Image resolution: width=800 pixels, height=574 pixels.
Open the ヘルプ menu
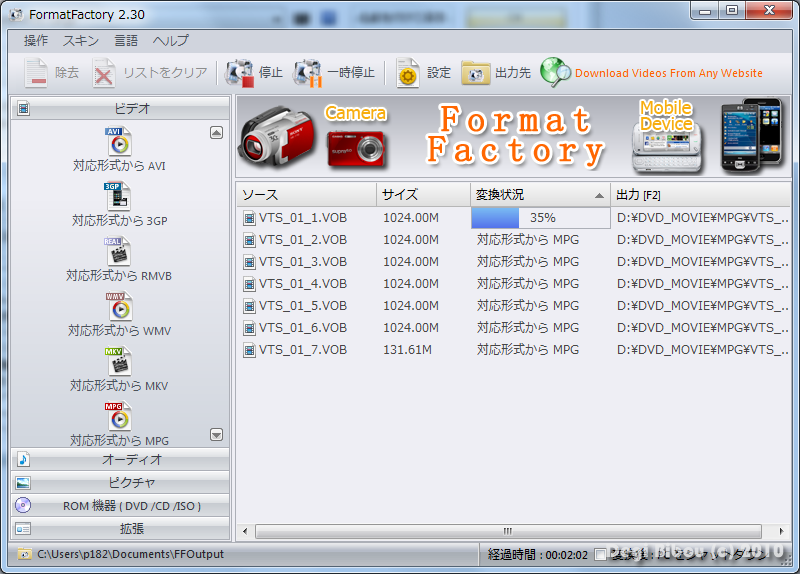pos(170,41)
